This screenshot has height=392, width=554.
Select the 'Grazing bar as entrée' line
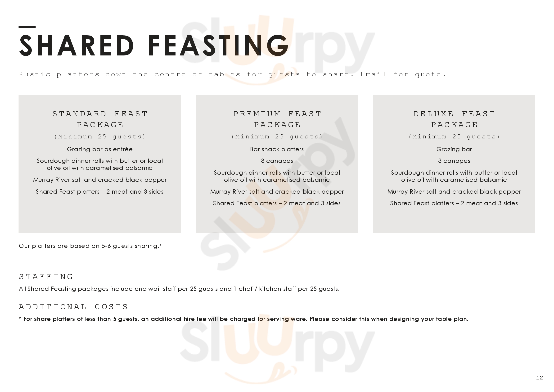(x=100, y=149)
